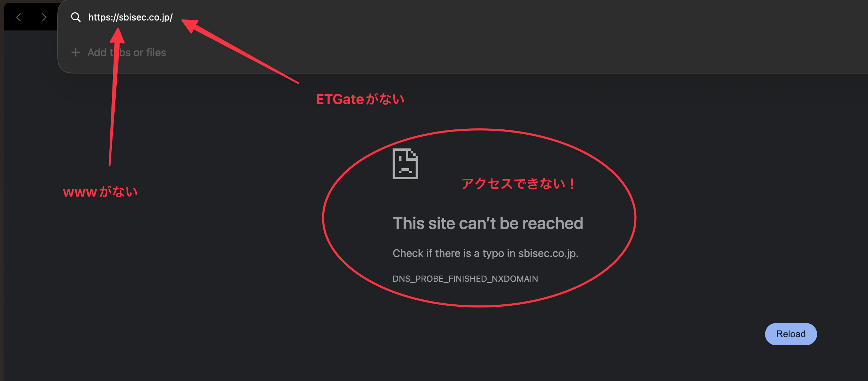Click the "Check if there is a typo" message
Image resolution: width=868 pixels, height=381 pixels.
486,253
